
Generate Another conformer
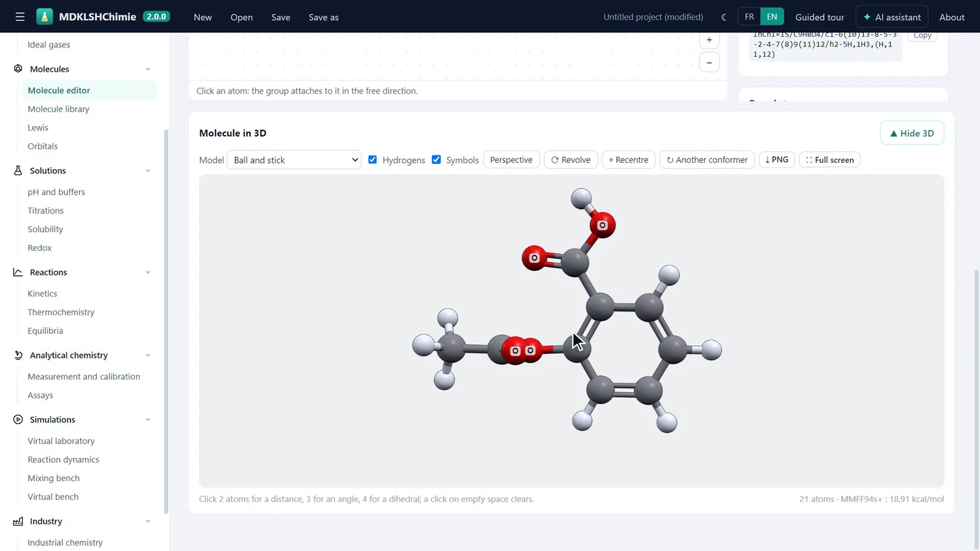coord(707,160)
